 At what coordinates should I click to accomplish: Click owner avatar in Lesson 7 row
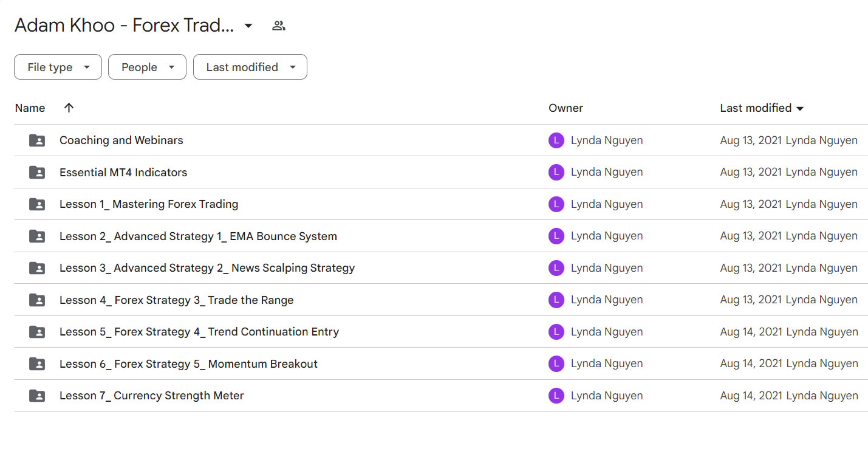point(556,396)
